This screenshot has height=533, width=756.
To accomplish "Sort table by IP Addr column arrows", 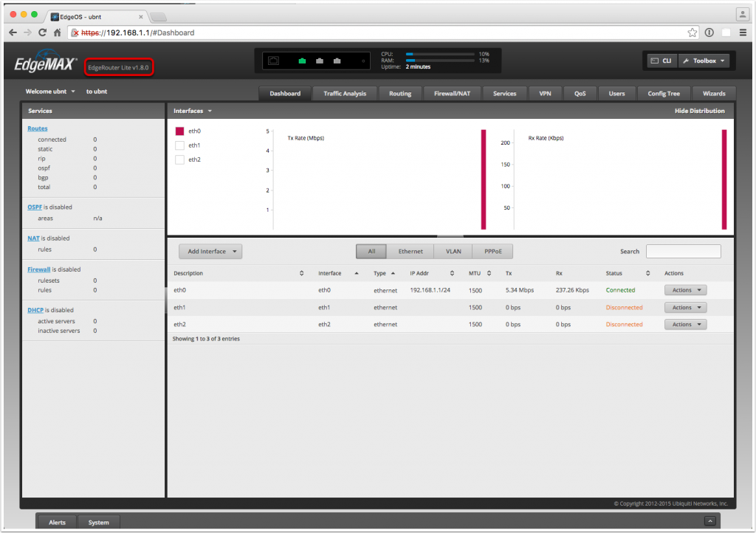I will [453, 273].
